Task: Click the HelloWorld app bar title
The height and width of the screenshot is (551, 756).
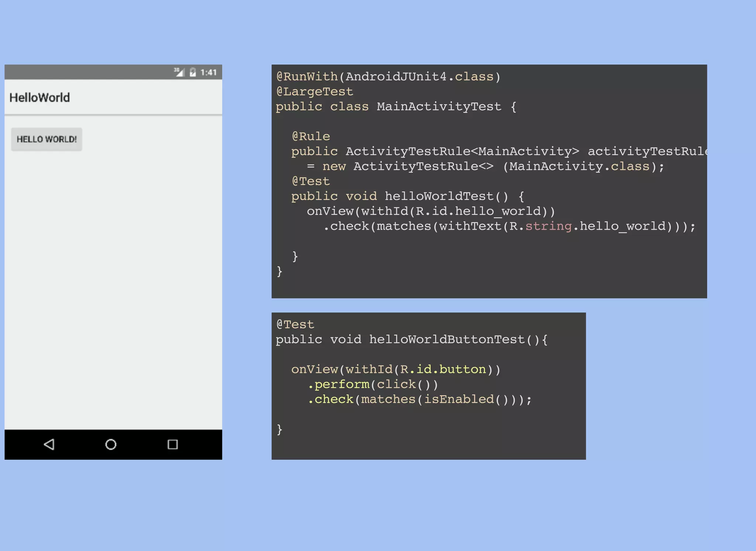Action: tap(39, 98)
